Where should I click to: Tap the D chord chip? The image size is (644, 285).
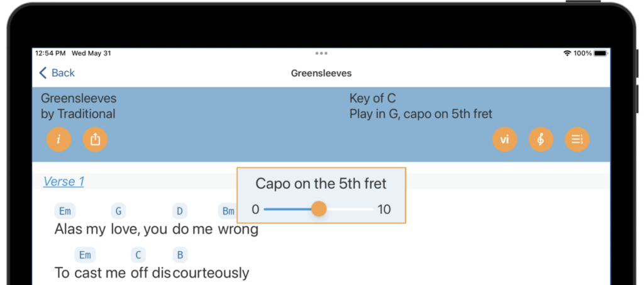point(179,211)
